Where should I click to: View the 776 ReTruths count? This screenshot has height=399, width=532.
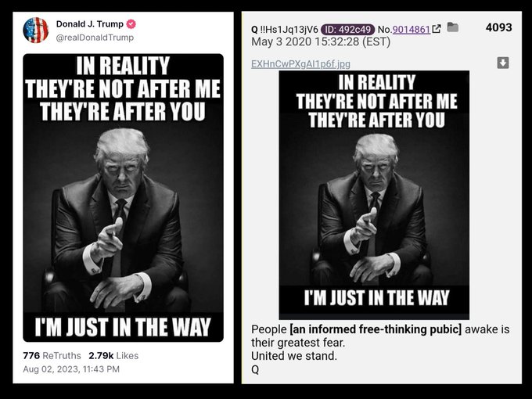pos(52,355)
